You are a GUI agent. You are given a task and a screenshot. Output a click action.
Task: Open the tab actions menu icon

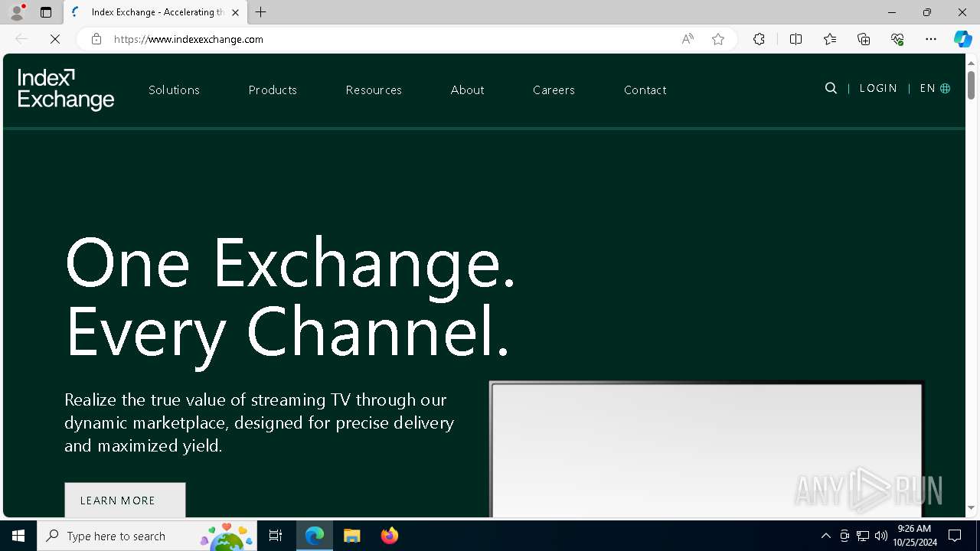point(46,12)
